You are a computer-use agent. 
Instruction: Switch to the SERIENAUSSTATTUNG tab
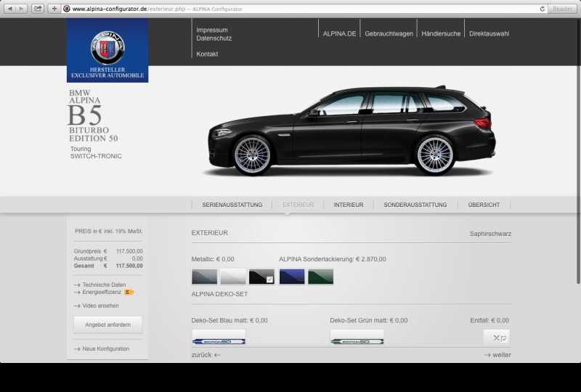pos(232,205)
